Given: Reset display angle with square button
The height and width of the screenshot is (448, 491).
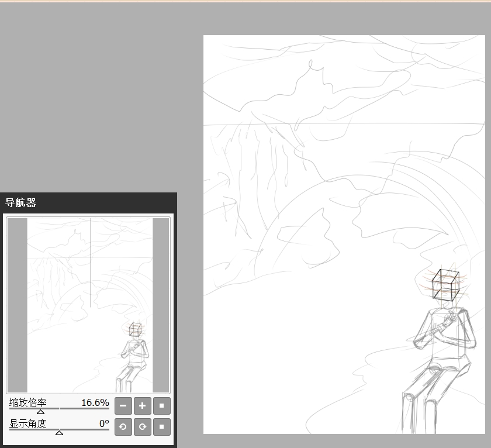Looking at the screenshot, I should coord(162,427).
